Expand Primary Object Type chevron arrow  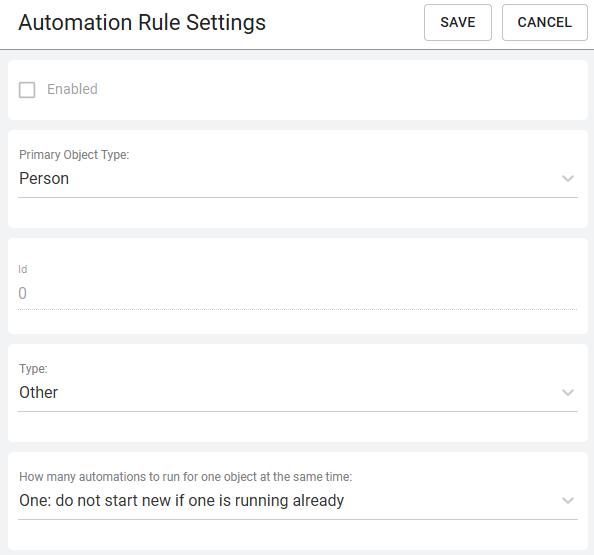(x=567, y=178)
